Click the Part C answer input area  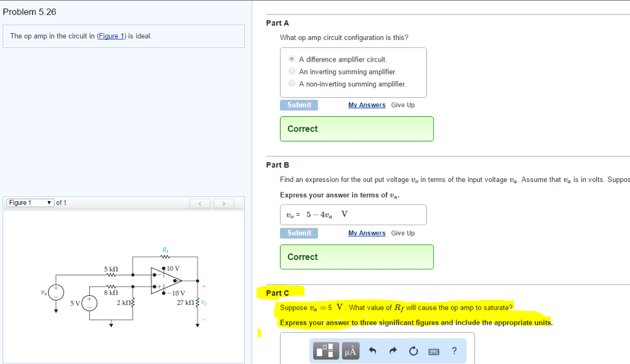377,348
